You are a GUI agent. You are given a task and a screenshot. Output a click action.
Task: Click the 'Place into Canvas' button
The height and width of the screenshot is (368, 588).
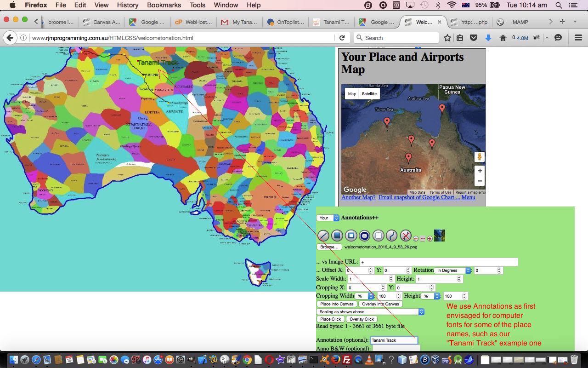(337, 304)
